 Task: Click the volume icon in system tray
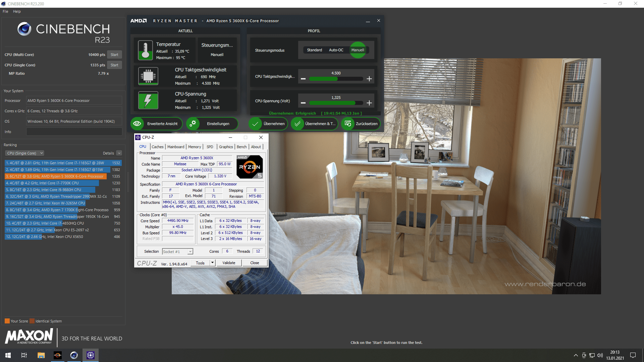600,355
